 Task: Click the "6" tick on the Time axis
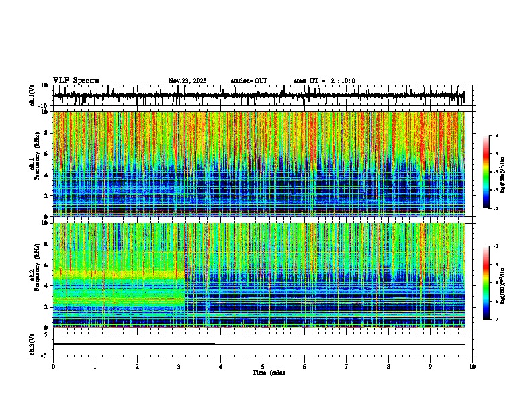(305, 367)
